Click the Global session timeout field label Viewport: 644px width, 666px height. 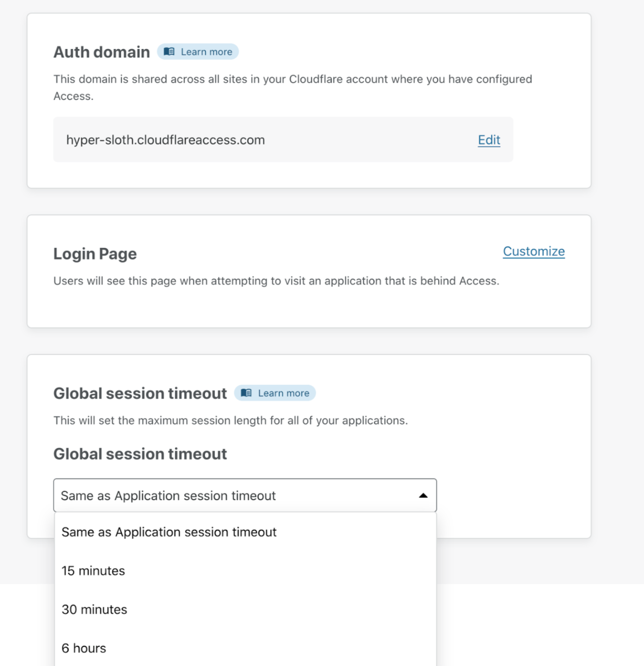coord(140,454)
